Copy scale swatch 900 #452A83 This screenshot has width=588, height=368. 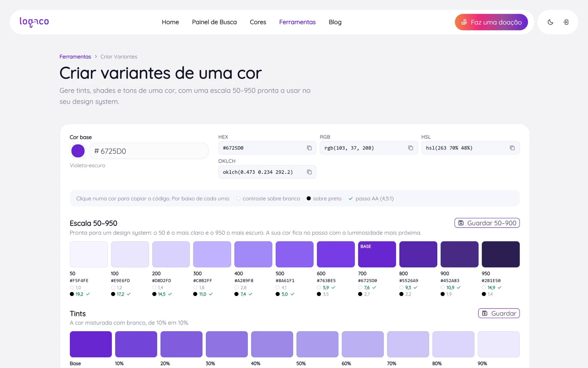[x=459, y=254]
